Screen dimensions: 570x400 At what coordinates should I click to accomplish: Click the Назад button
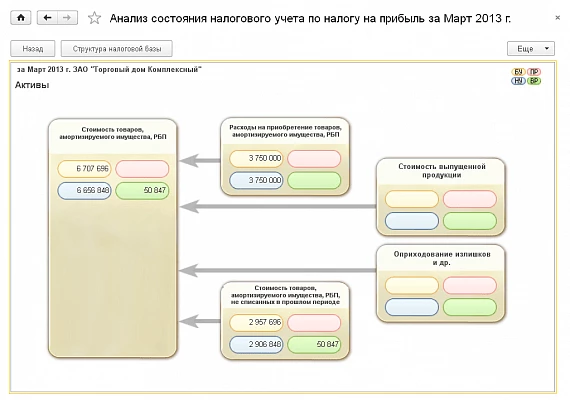point(33,48)
